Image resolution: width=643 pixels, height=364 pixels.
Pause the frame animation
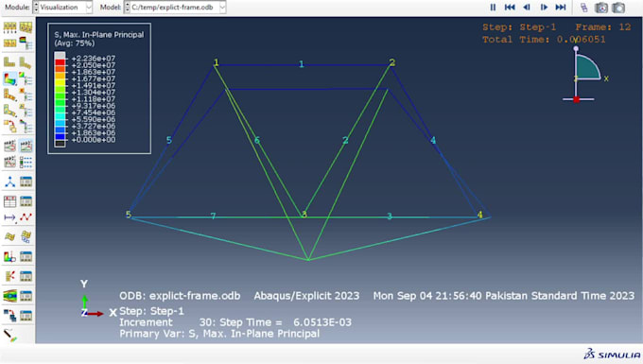493,7
